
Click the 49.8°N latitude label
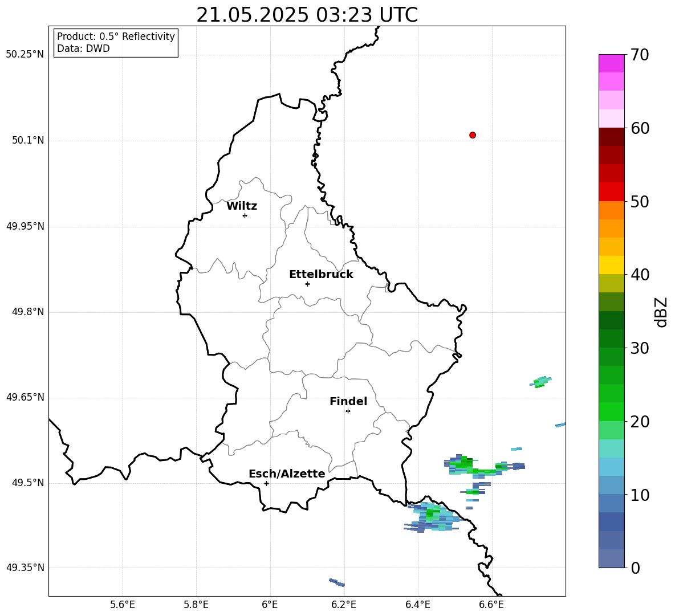pyautogui.click(x=28, y=312)
